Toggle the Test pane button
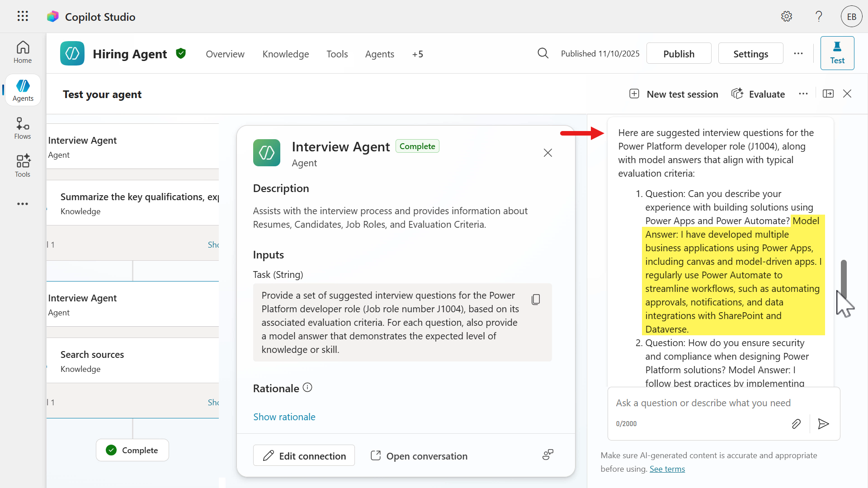The height and width of the screenshot is (488, 868). tap(837, 53)
